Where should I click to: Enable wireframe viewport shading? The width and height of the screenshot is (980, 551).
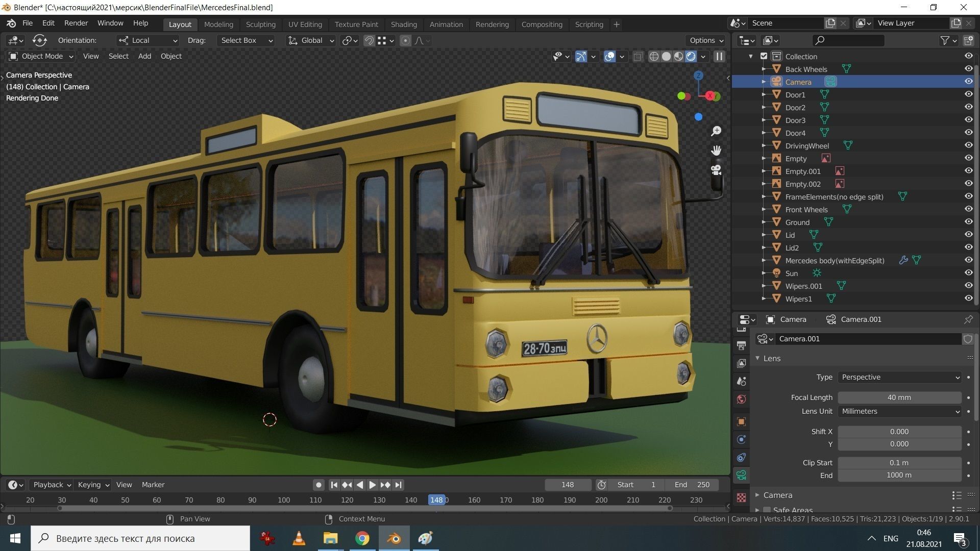(x=654, y=57)
